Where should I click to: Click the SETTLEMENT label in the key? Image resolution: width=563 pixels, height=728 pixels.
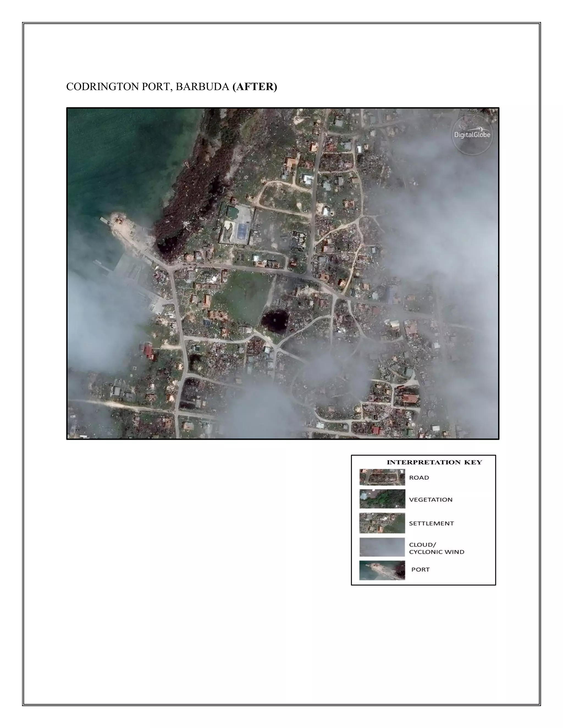point(431,523)
